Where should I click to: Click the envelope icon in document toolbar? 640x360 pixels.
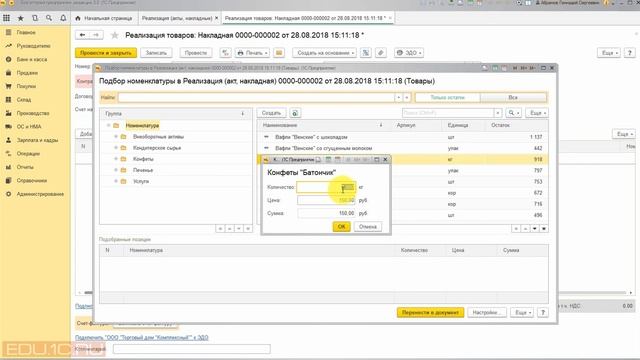point(279,53)
